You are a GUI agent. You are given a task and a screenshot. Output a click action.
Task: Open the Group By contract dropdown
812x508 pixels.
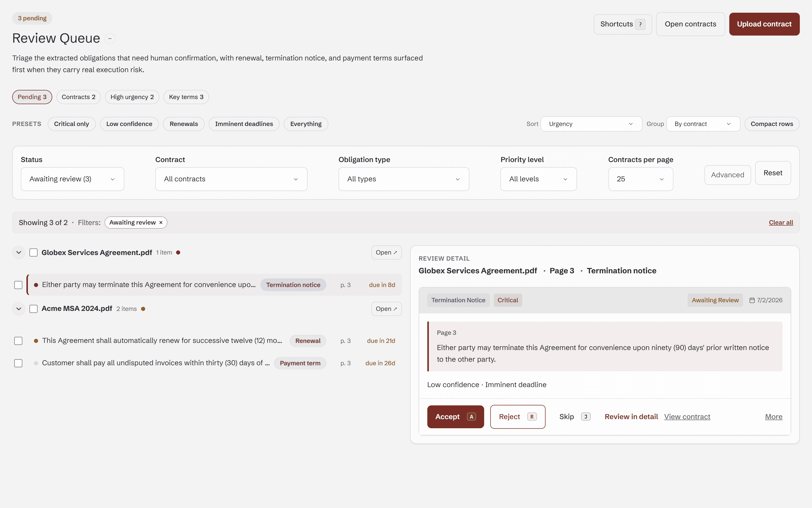pos(703,124)
